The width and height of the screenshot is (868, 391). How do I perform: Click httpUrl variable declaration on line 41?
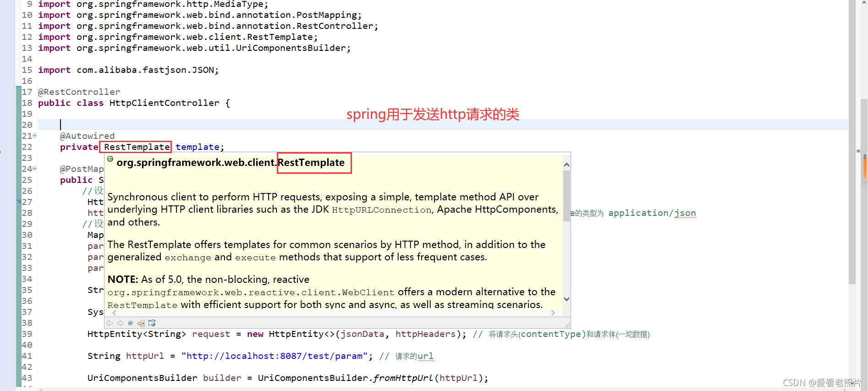tap(145, 356)
